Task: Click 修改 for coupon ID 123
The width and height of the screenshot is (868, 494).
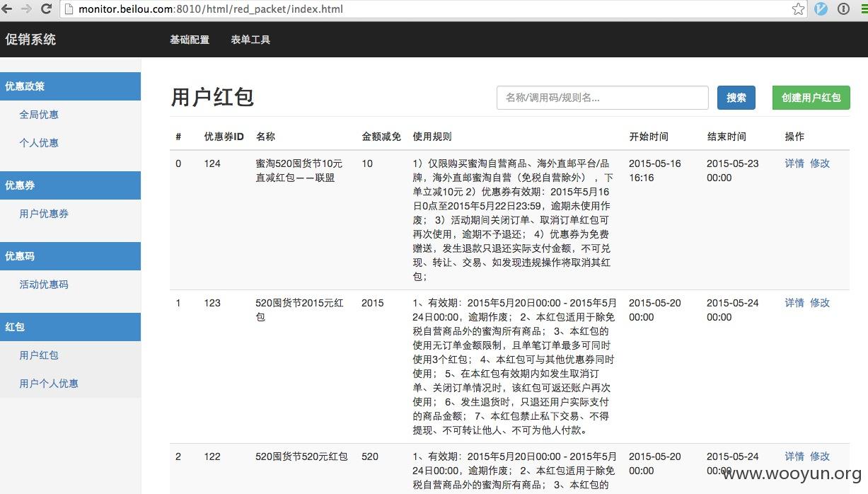Action: 820,303
